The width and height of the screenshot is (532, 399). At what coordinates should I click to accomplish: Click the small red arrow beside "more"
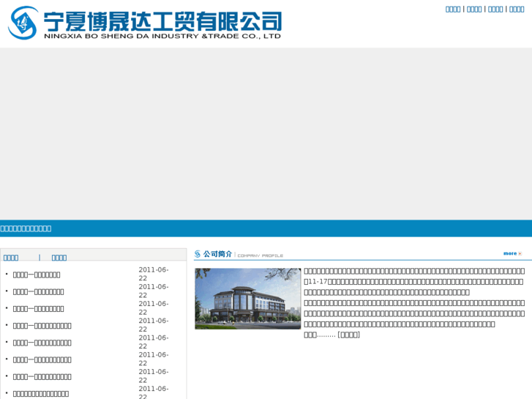point(520,253)
